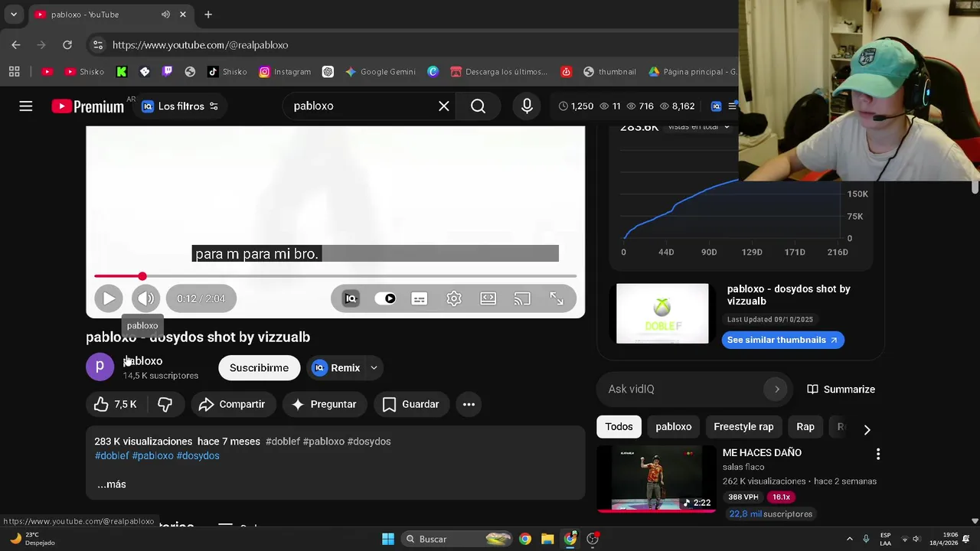
Task: Open options menu for ME HACES DAÑO
Action: tap(878, 455)
